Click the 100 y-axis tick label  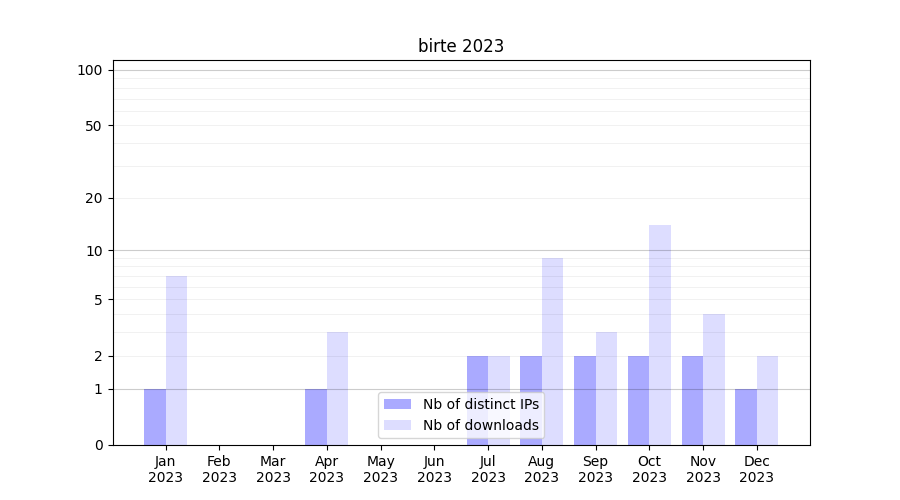(x=90, y=70)
